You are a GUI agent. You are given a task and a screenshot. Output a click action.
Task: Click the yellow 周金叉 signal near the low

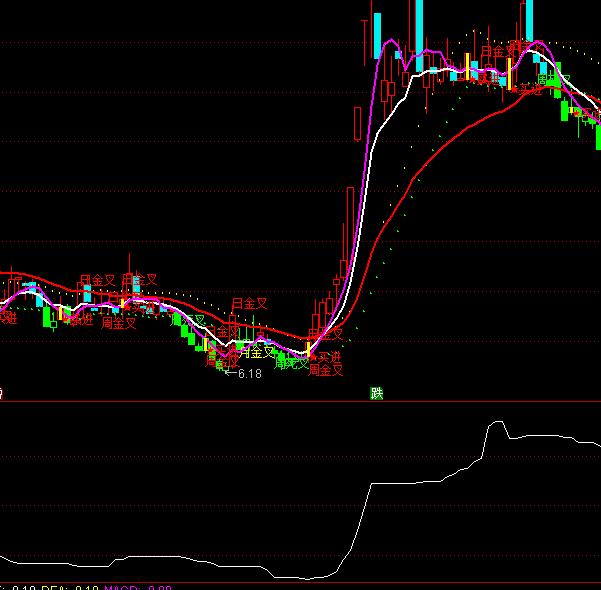pos(256,352)
